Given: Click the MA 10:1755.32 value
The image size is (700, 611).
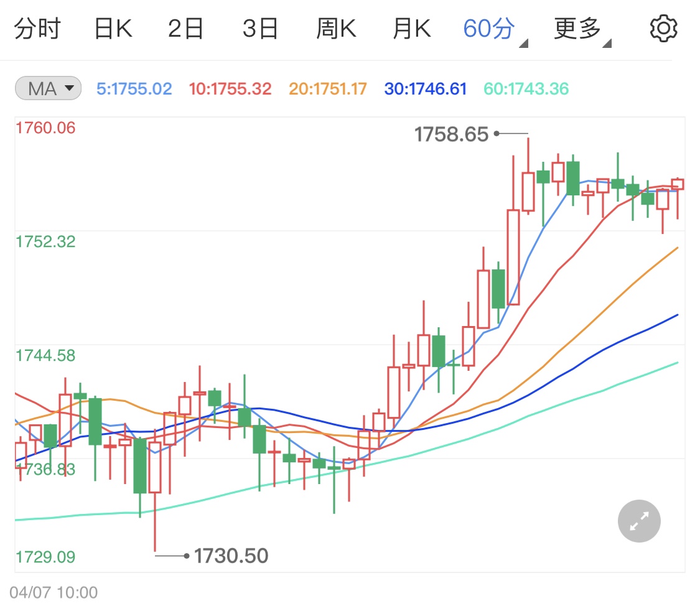Looking at the screenshot, I should pos(230,89).
